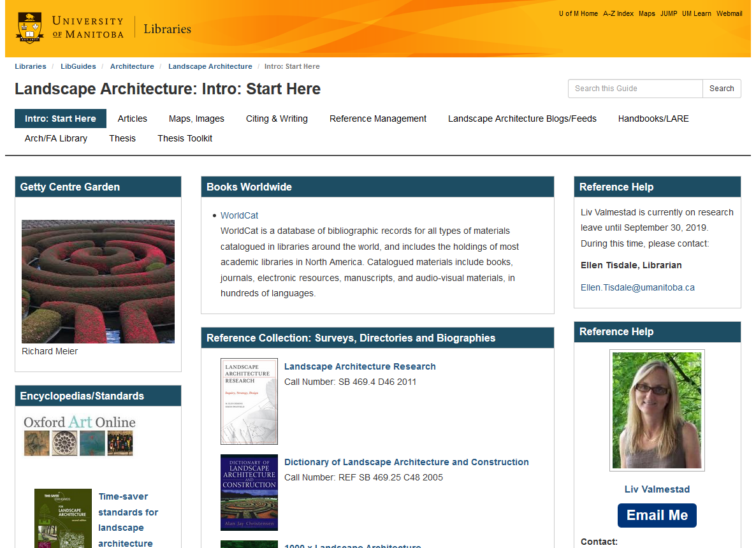The height and width of the screenshot is (548, 756).
Task: Switch to the Articles tab
Action: click(132, 119)
